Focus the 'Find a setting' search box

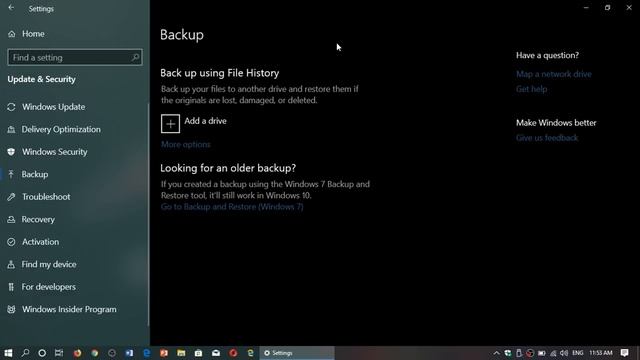(75, 58)
